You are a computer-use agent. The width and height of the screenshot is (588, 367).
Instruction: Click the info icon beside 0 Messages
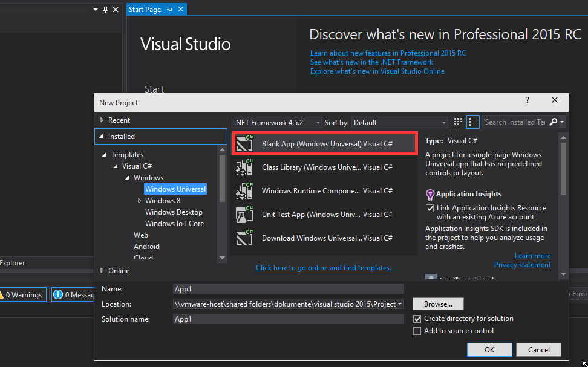tap(57, 294)
